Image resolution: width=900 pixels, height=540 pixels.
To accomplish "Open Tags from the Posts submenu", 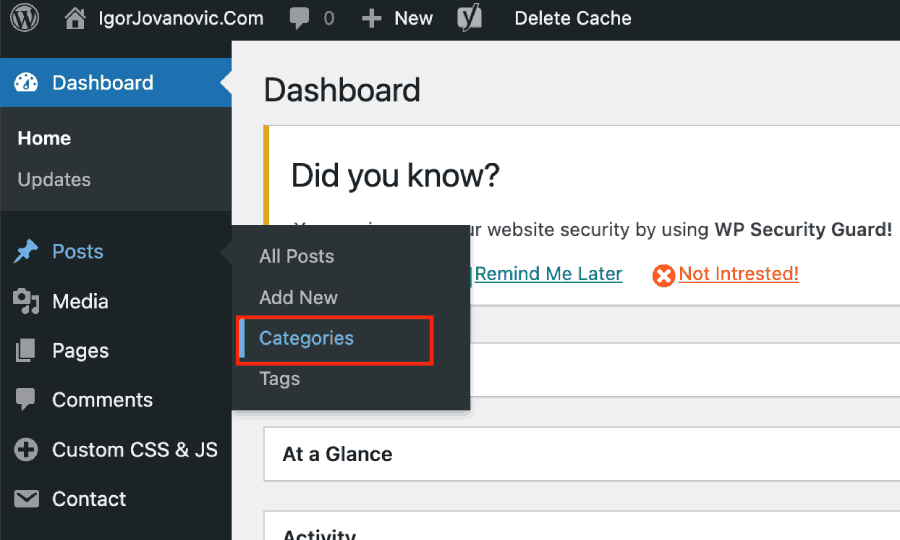I will (x=280, y=379).
